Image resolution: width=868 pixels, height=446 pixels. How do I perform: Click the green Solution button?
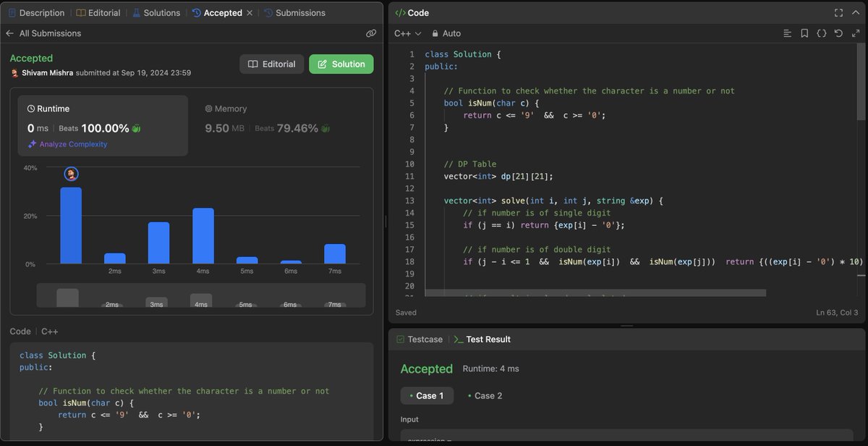click(341, 64)
